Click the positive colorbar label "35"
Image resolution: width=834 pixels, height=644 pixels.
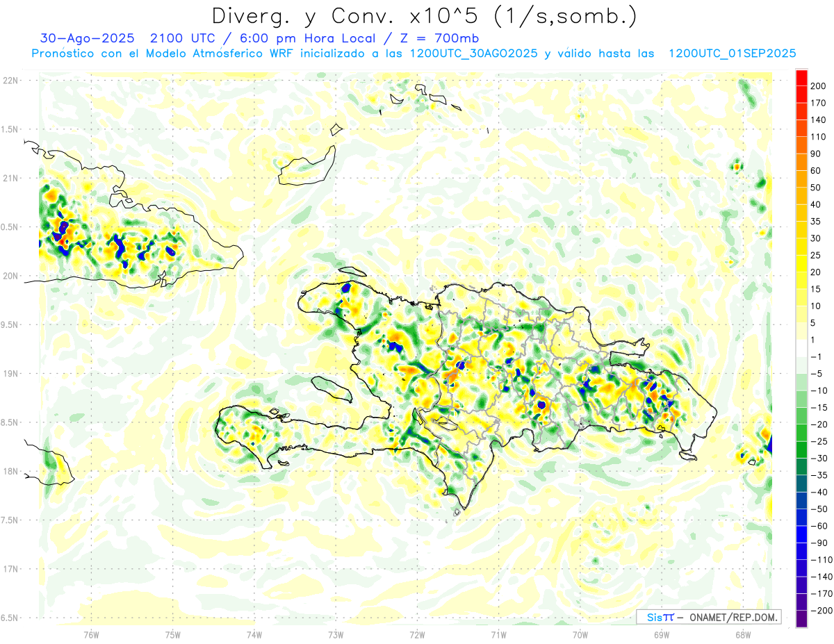pos(816,222)
